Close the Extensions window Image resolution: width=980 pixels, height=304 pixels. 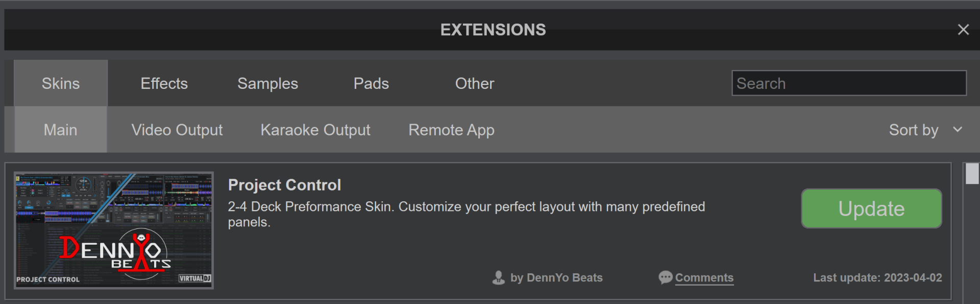point(963,29)
